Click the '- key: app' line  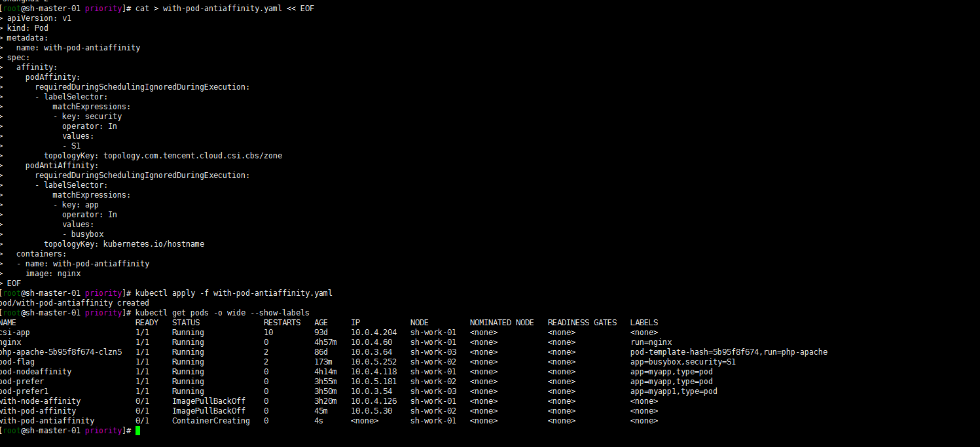point(76,205)
